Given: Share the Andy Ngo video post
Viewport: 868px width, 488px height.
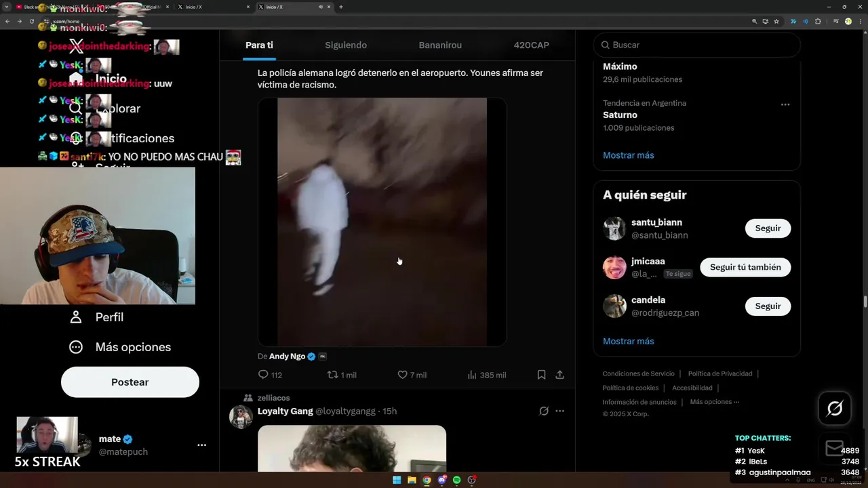Looking at the screenshot, I should 559,375.
